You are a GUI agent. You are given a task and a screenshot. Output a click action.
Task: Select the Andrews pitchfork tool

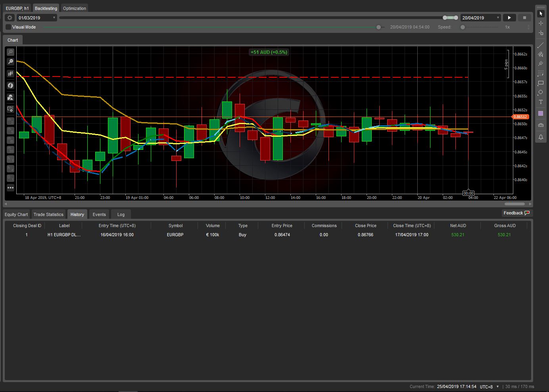[x=541, y=64]
